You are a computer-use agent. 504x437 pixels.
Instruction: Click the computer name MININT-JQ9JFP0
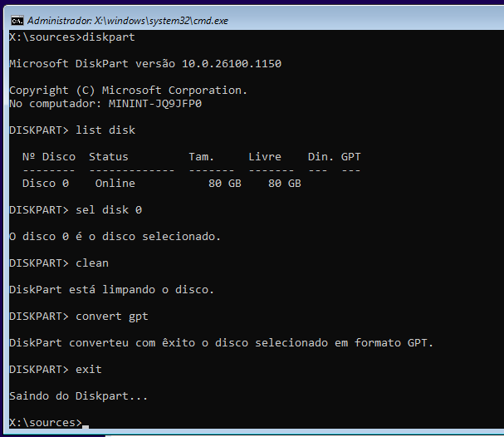point(155,104)
